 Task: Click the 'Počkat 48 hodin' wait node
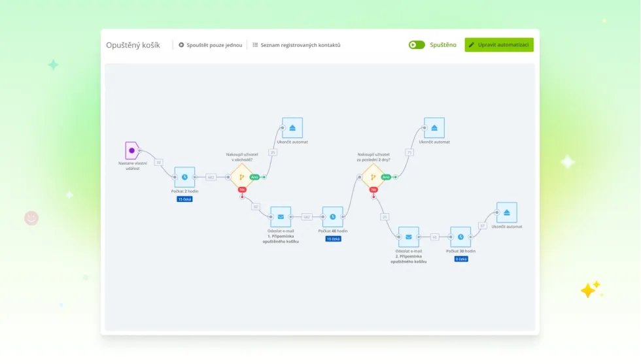pyautogui.click(x=332, y=217)
